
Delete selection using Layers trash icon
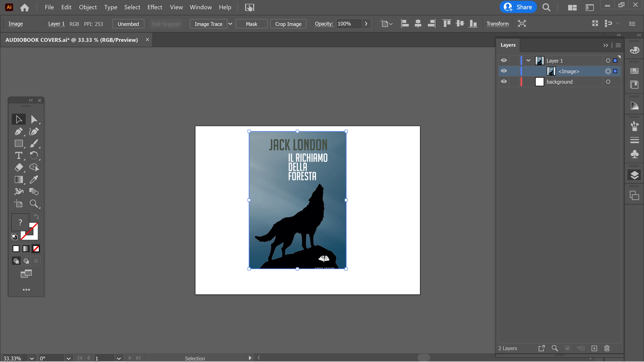coord(607,348)
